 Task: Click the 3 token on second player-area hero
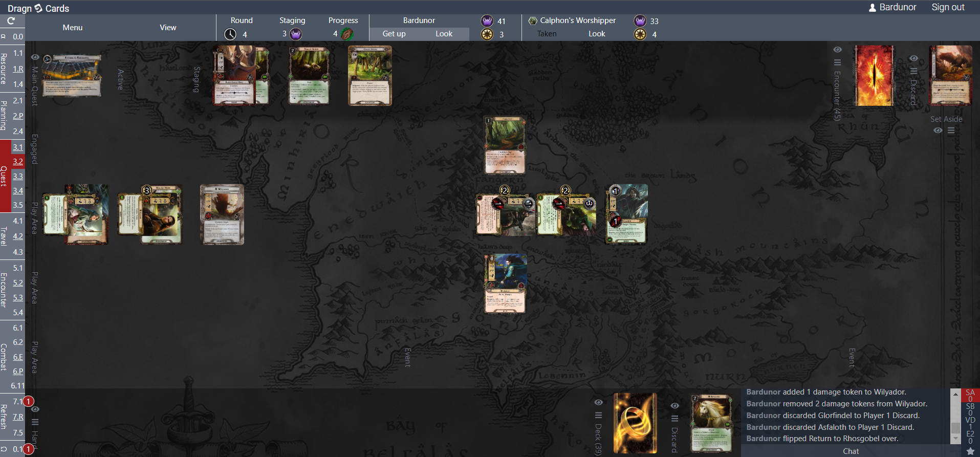click(x=146, y=190)
